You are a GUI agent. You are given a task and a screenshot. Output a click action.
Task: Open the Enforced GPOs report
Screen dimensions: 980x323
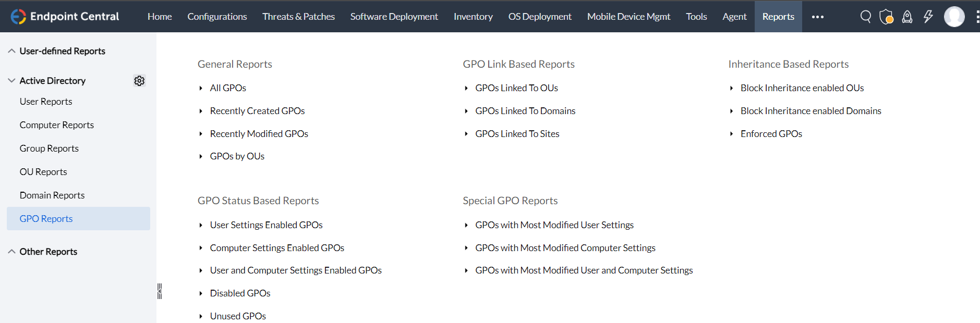pos(771,134)
